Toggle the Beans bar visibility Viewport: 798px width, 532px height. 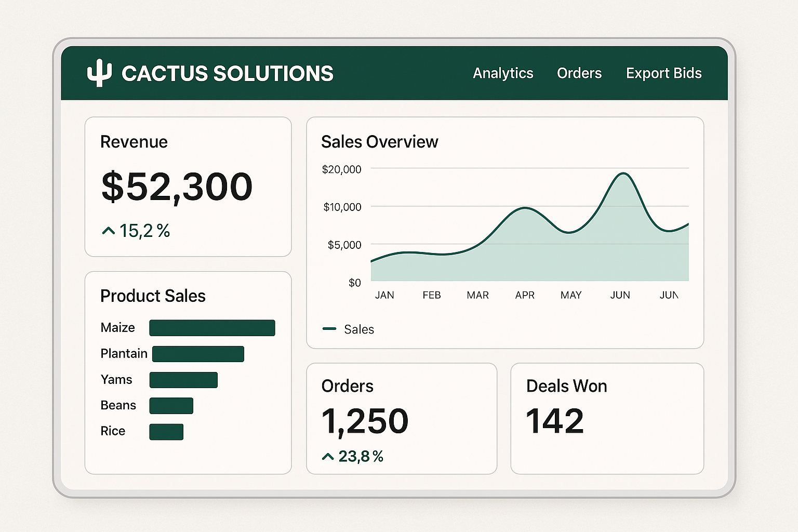click(x=171, y=406)
